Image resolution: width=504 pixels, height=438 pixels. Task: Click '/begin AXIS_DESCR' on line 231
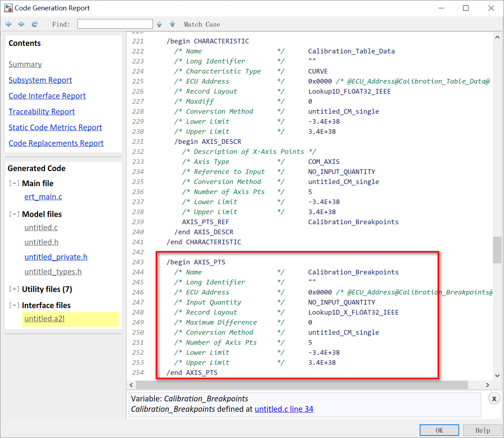pos(208,141)
